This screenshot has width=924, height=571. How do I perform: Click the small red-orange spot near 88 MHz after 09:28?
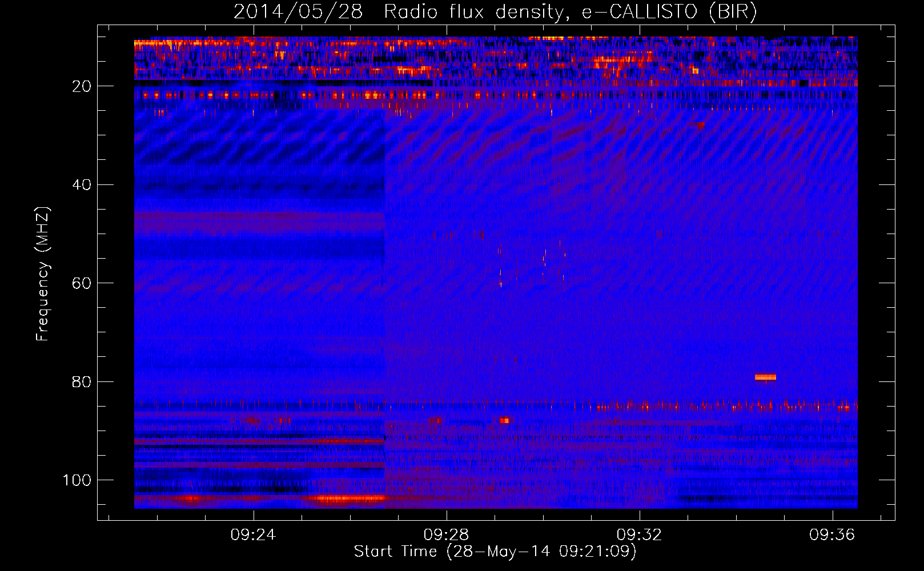tap(504, 420)
